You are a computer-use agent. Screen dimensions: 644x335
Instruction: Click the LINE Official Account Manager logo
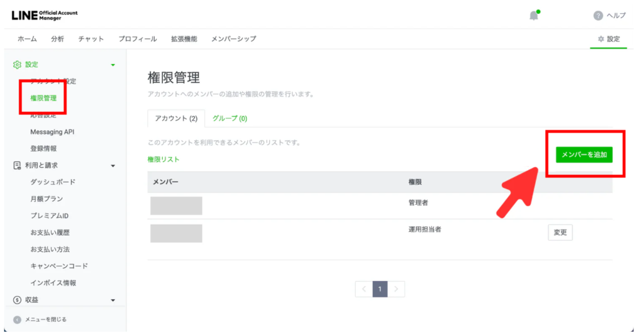click(45, 15)
